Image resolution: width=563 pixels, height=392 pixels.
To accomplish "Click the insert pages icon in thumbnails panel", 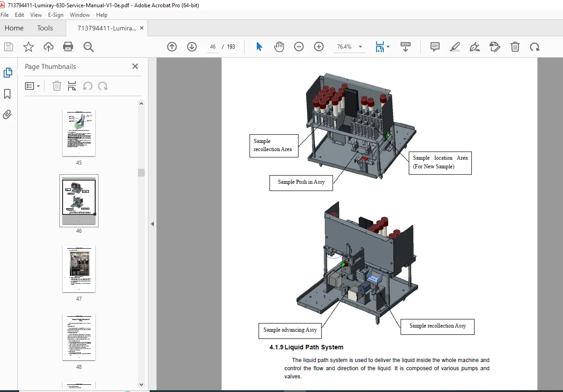I will [72, 86].
